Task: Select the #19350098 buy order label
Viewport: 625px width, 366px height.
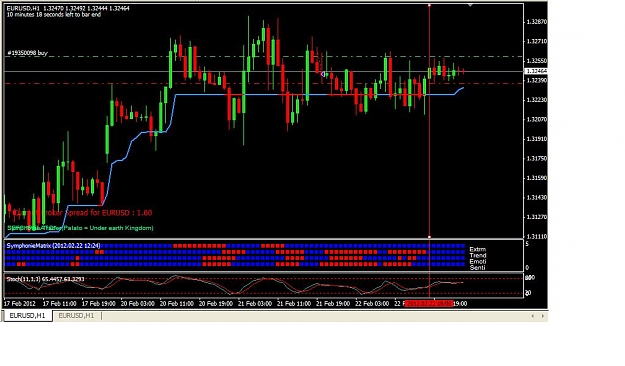Action: 28,53
